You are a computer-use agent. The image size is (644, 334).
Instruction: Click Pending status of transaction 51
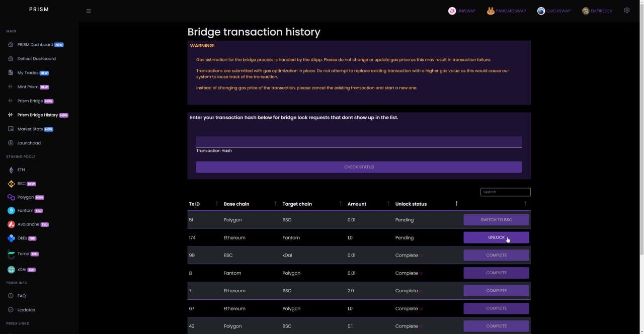[405, 220]
